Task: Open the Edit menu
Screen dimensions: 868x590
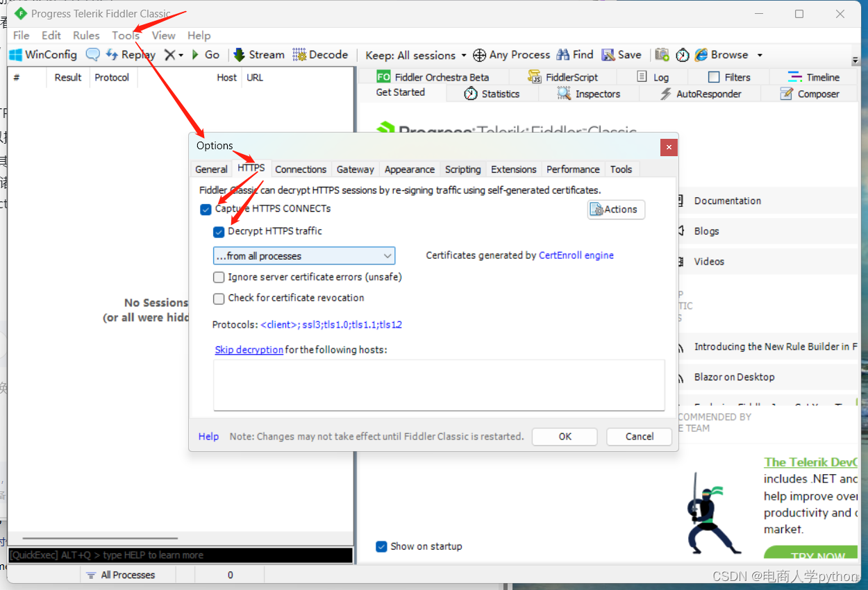Action: point(51,35)
